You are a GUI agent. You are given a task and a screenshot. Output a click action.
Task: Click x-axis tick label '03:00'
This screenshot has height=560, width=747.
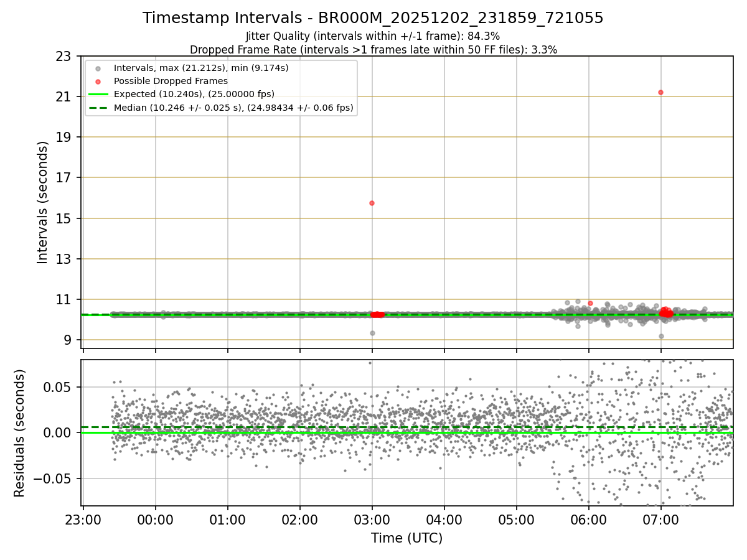(x=372, y=520)
